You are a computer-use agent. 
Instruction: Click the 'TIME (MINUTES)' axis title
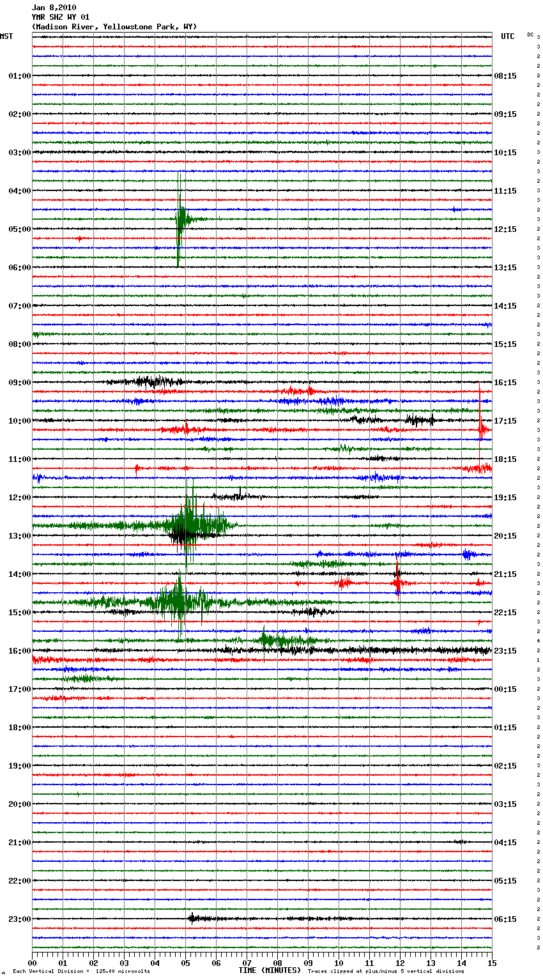[270, 970]
